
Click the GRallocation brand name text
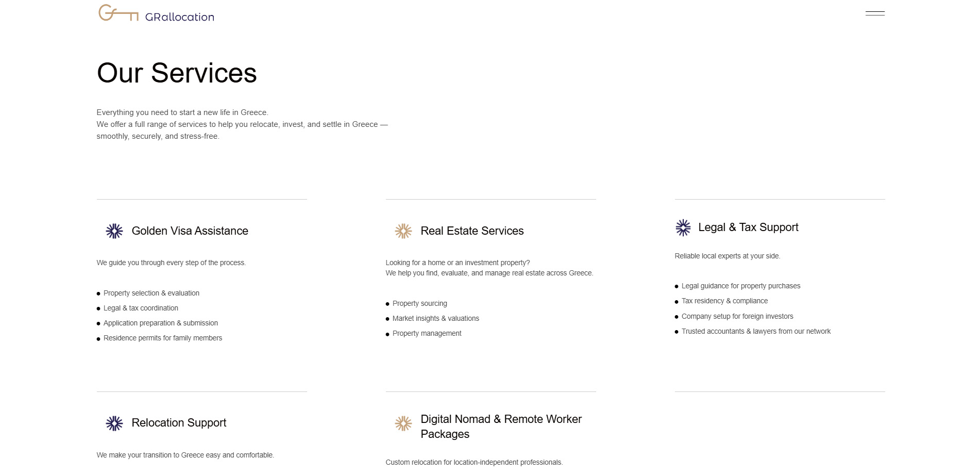point(179,17)
